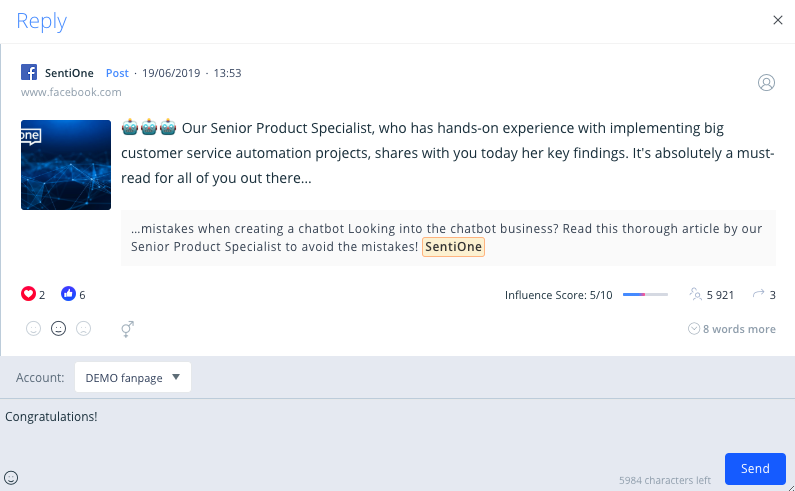Click the Facebook source icon
This screenshot has height=491, width=795.
point(30,73)
